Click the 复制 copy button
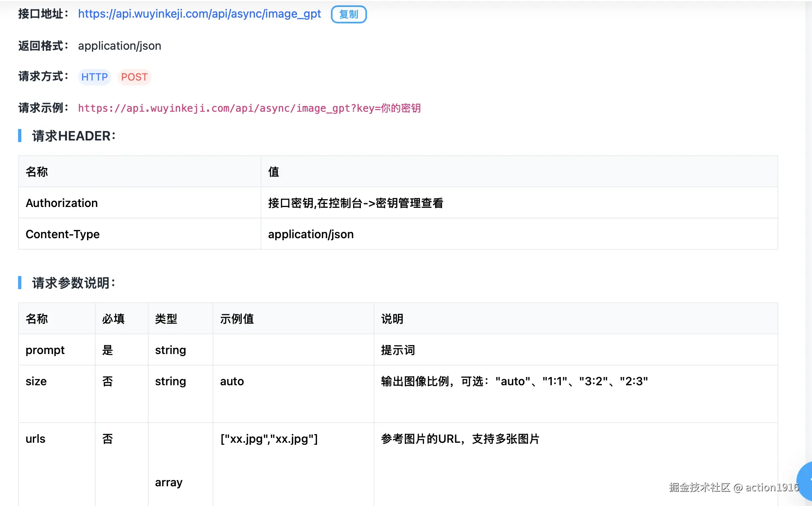 pyautogui.click(x=349, y=14)
